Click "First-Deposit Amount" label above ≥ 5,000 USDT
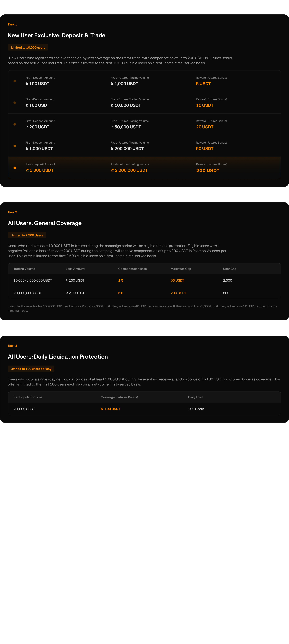Image resolution: width=289 pixels, height=644 pixels. coord(41,164)
